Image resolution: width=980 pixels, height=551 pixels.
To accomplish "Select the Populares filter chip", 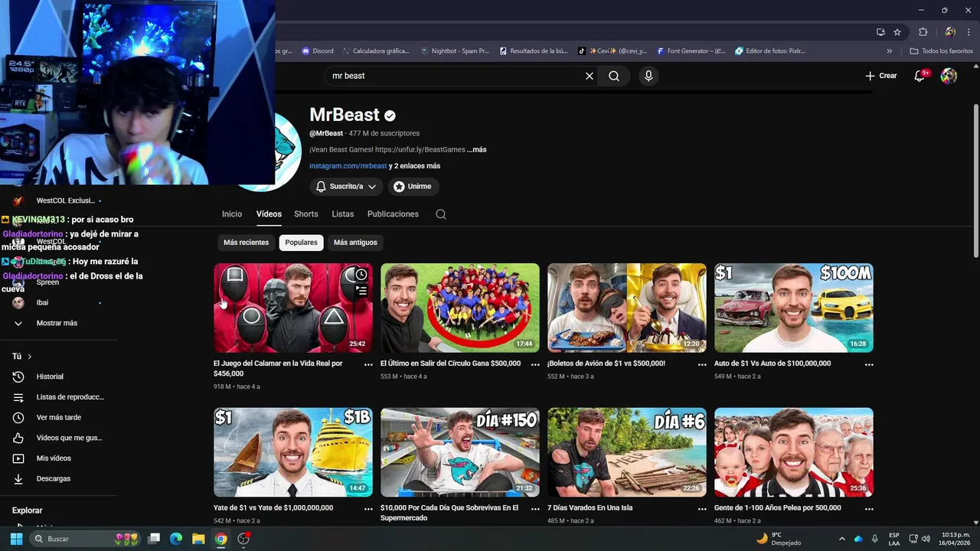I will pyautogui.click(x=301, y=243).
